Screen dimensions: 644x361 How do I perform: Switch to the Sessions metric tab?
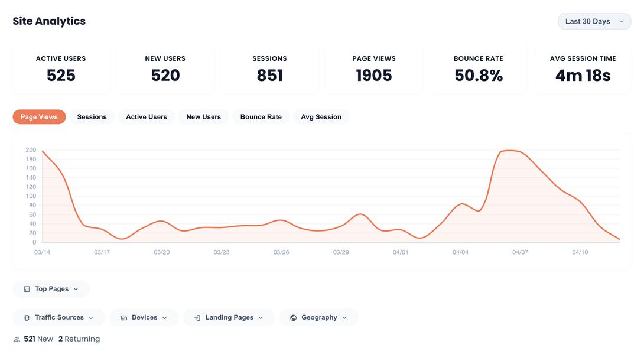coord(92,116)
